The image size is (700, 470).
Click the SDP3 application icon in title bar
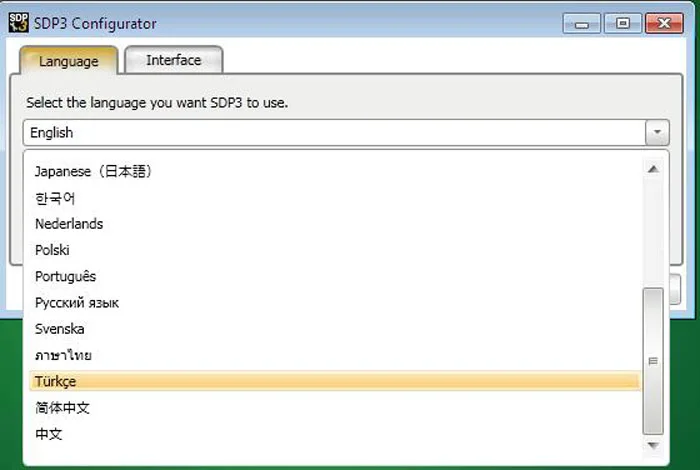point(18,22)
